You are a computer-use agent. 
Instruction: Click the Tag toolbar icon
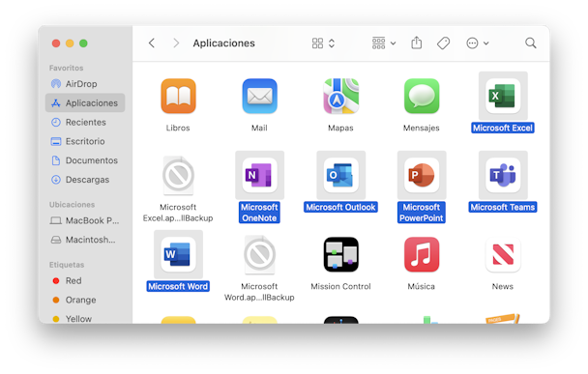[x=443, y=43]
